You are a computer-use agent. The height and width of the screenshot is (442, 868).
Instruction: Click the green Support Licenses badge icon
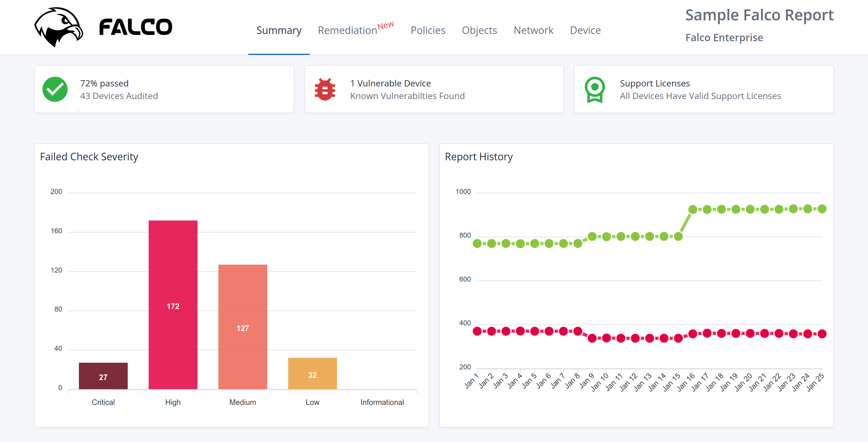595,89
